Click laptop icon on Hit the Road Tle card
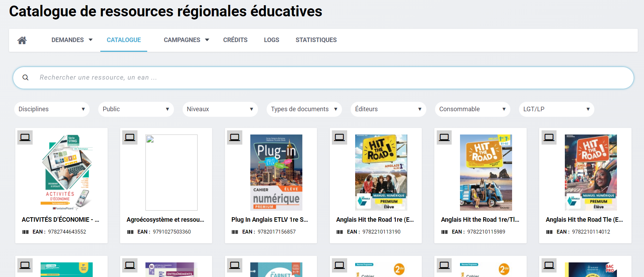644x277 pixels. tap(549, 138)
